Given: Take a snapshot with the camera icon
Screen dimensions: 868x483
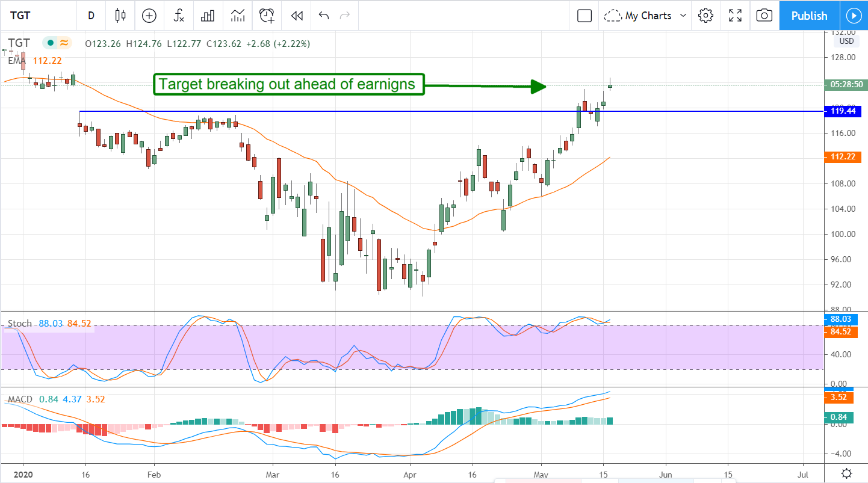Looking at the screenshot, I should pos(764,16).
